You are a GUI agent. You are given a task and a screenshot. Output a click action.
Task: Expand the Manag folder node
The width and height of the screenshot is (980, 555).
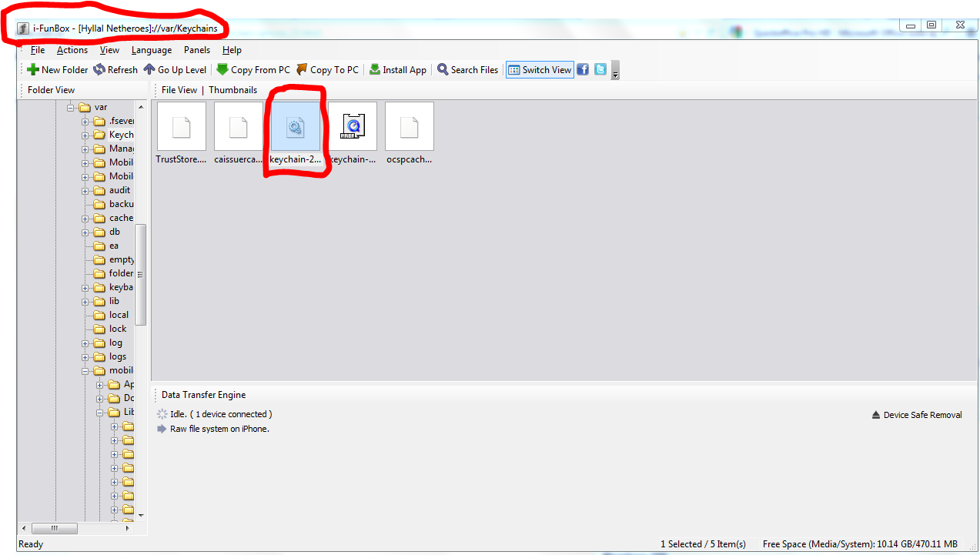pyautogui.click(x=85, y=149)
